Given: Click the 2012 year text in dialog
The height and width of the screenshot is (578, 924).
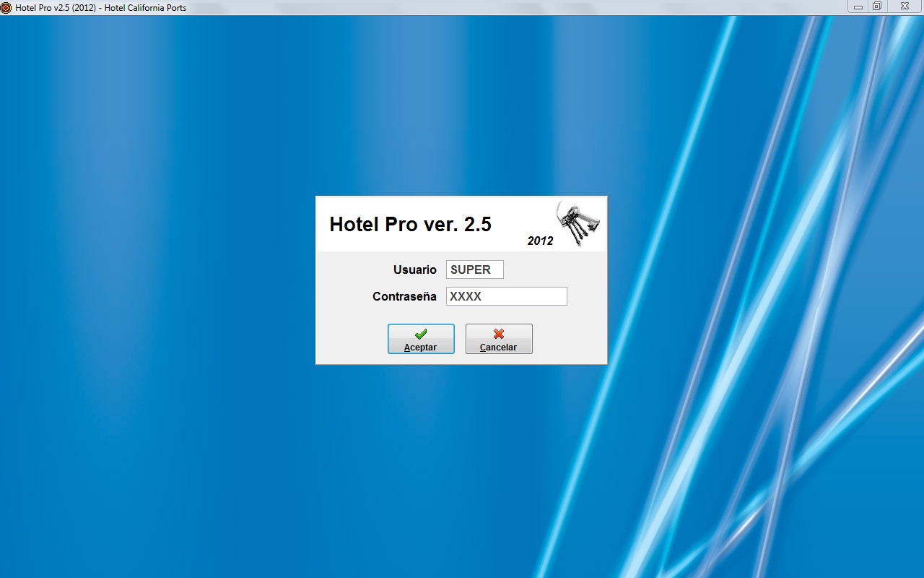Looking at the screenshot, I should click(x=540, y=241).
